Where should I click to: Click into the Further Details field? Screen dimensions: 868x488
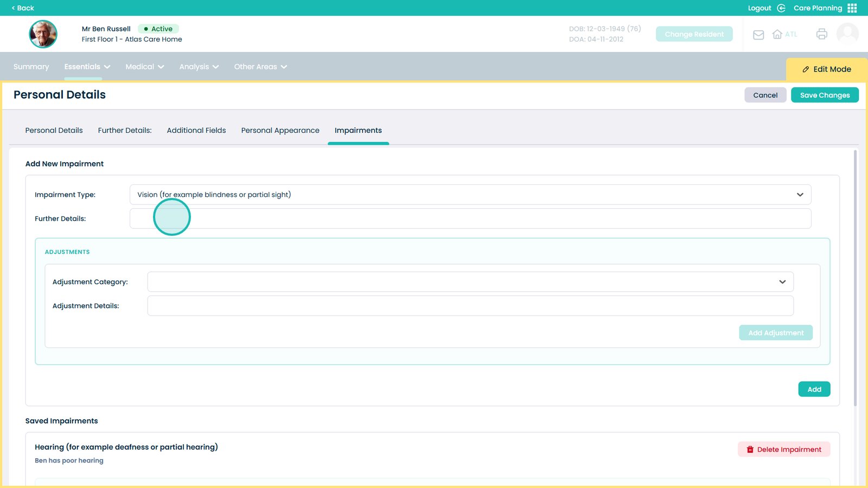[470, 219]
